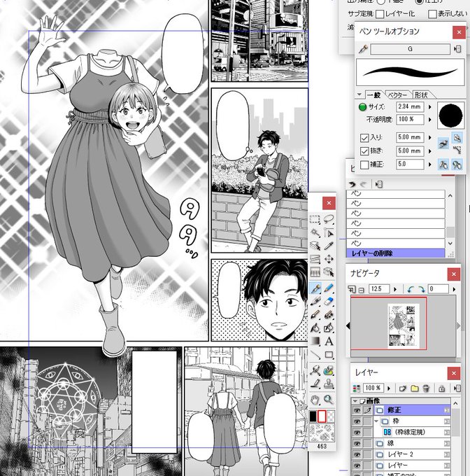Toggle the 入り checkbox
470x476 pixels.
pyautogui.click(x=364, y=138)
